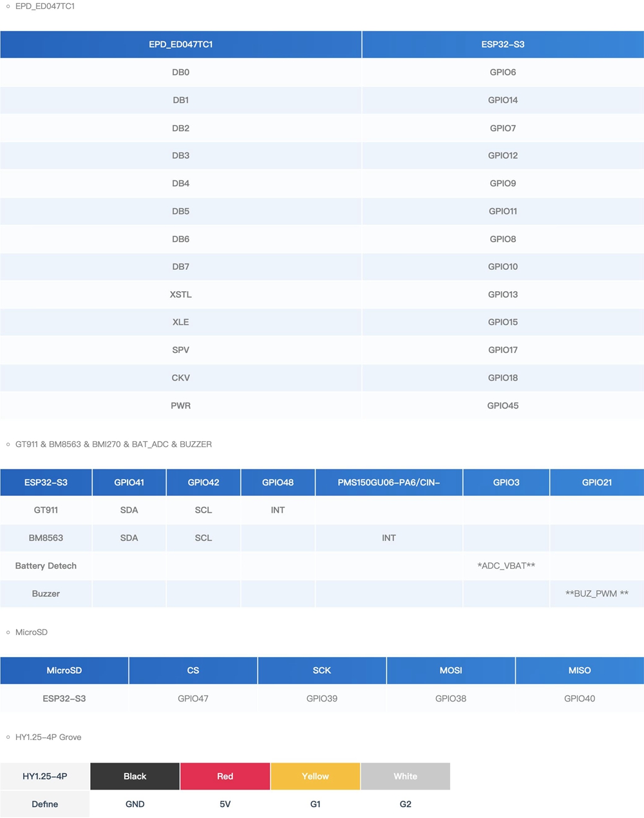
Task: Click the Yellow color cell
Action: coord(315,776)
